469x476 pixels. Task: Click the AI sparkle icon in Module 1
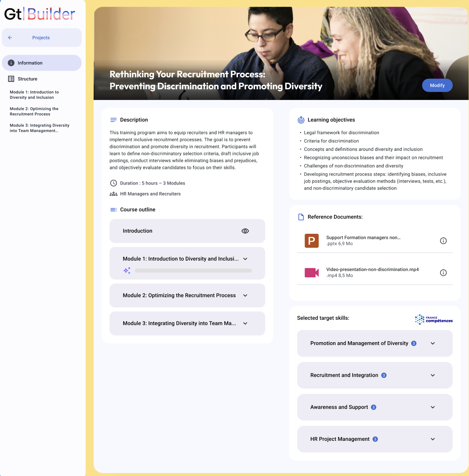click(127, 270)
